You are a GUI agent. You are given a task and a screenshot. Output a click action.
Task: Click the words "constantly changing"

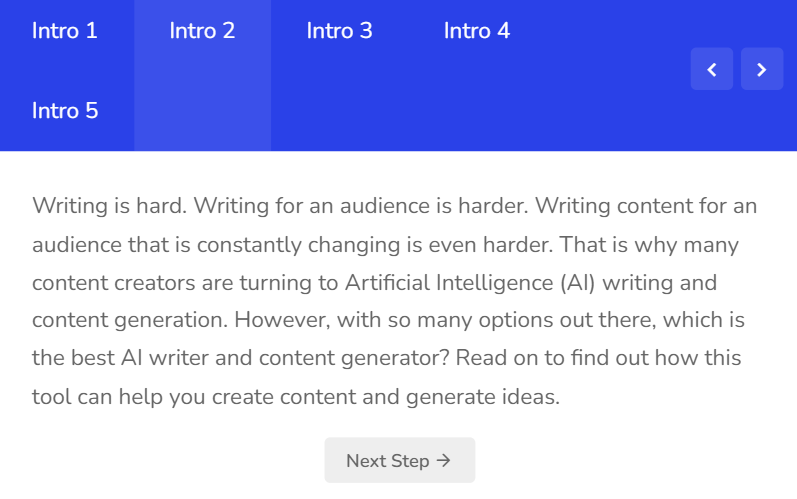coord(298,245)
